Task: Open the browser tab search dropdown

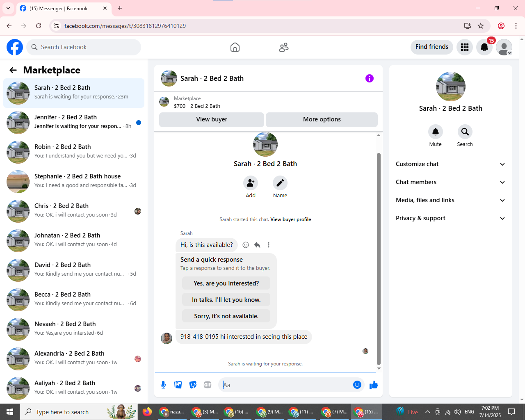Action: (x=8, y=8)
